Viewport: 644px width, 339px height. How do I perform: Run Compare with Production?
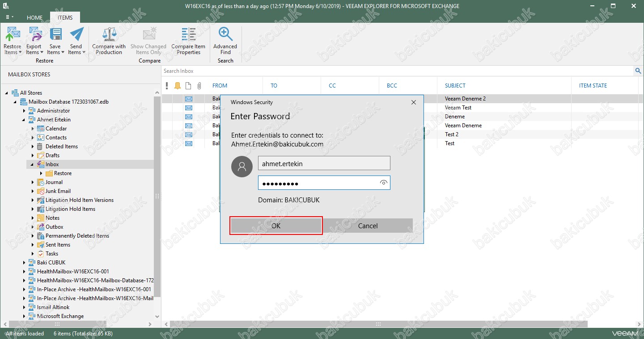tap(109, 41)
